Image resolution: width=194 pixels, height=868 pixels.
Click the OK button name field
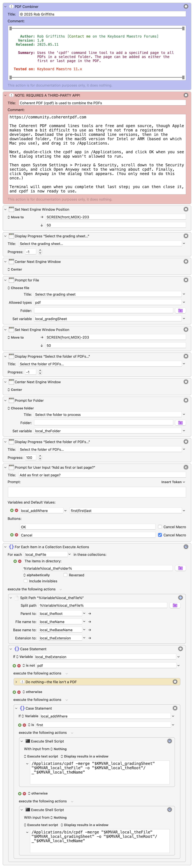[88, 527]
